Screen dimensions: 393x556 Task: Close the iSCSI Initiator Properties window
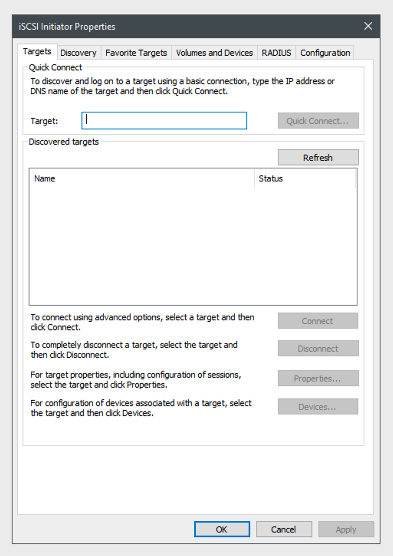(368, 26)
